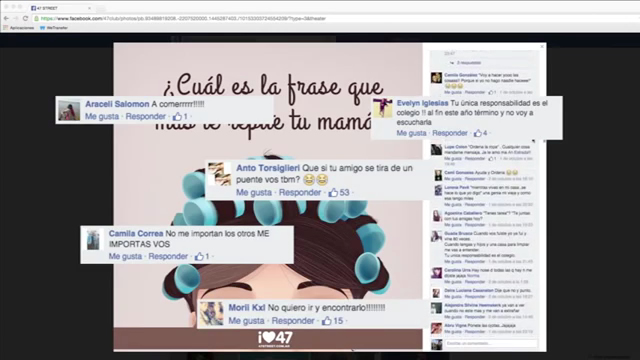Click the Escribe un comentario input field
Viewport: 640px width, 360px height.
491,344
